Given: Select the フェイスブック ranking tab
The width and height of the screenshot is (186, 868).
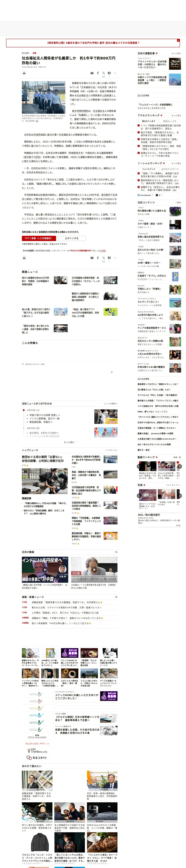Looking at the screenshot, I should (x=148, y=169).
